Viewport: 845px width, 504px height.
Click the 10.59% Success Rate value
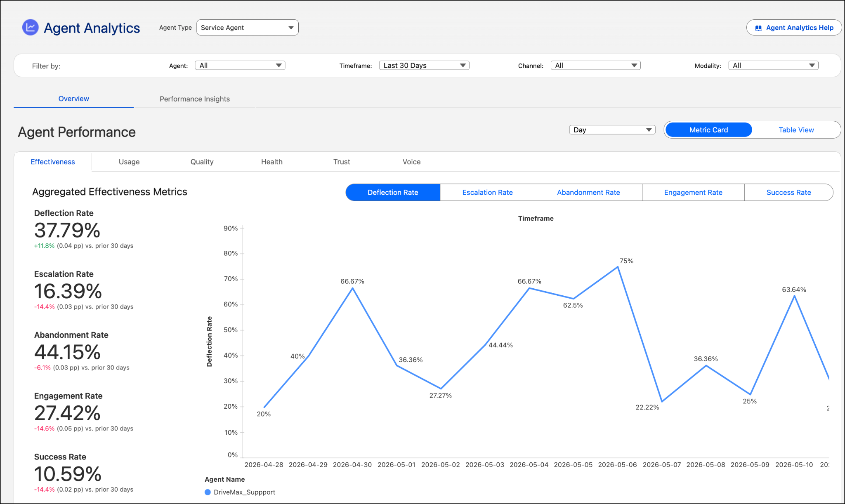[68, 474]
